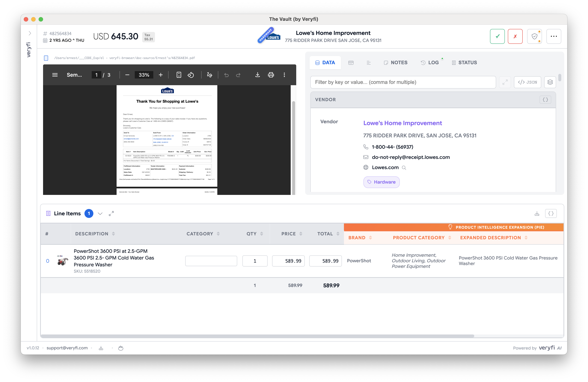Approve document with green checkmark button
This screenshot has width=588, height=382.
click(x=497, y=36)
